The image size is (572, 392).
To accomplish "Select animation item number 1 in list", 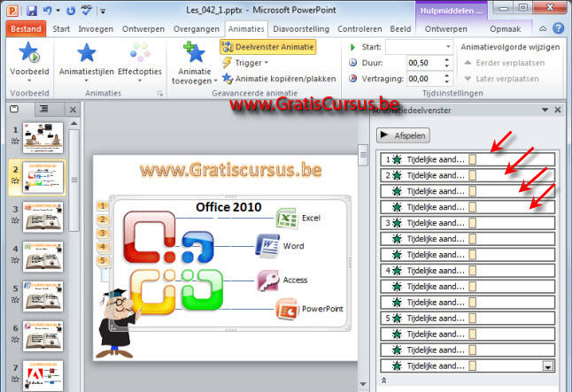I will click(x=468, y=159).
